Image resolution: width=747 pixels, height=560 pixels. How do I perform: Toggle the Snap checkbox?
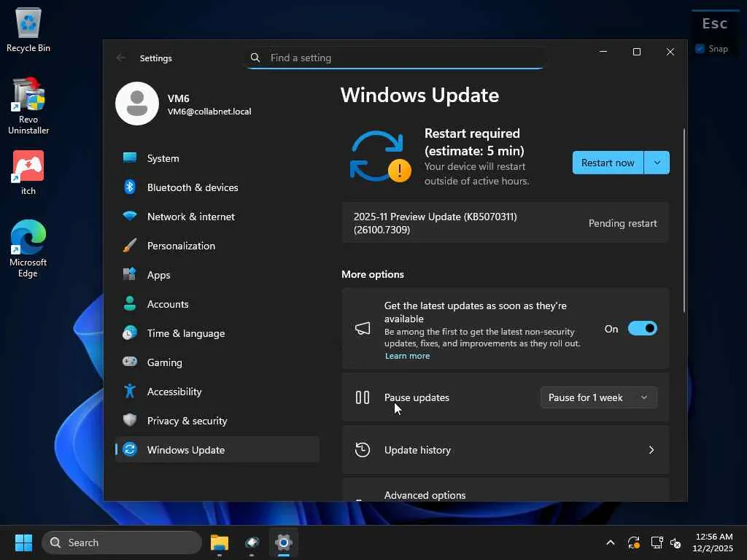(700, 49)
